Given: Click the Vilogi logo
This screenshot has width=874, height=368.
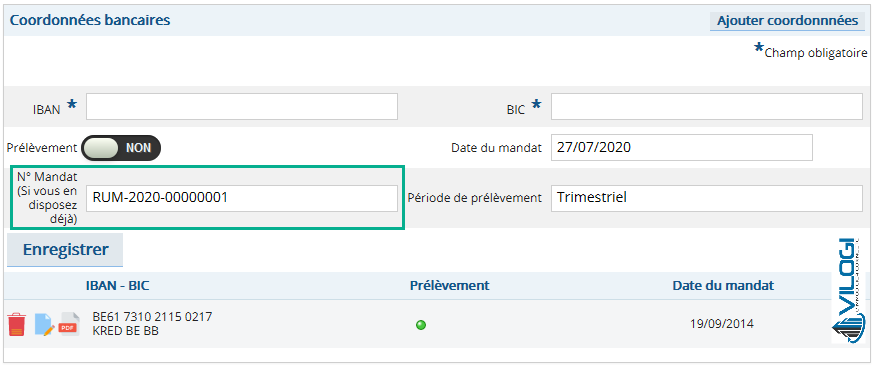Looking at the screenshot, I should [848, 292].
